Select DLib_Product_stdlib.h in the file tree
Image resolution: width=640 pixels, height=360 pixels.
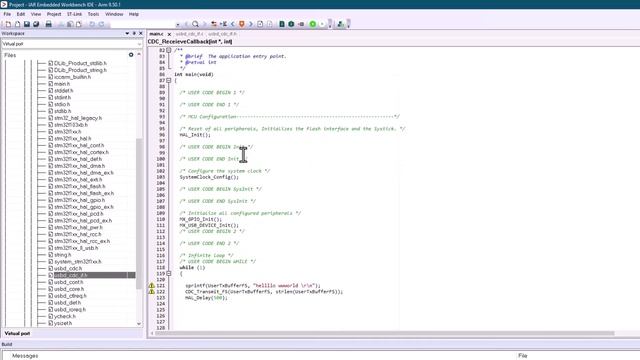tap(80, 63)
